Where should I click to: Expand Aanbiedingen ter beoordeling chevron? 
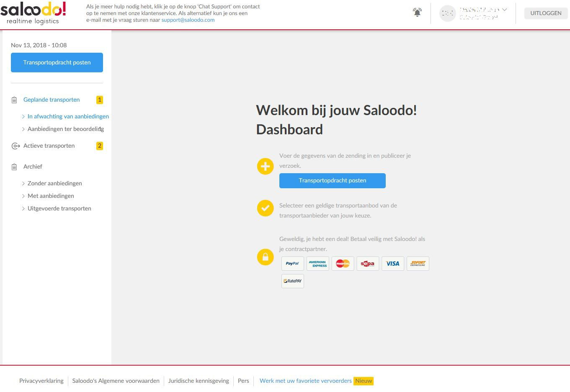[23, 129]
